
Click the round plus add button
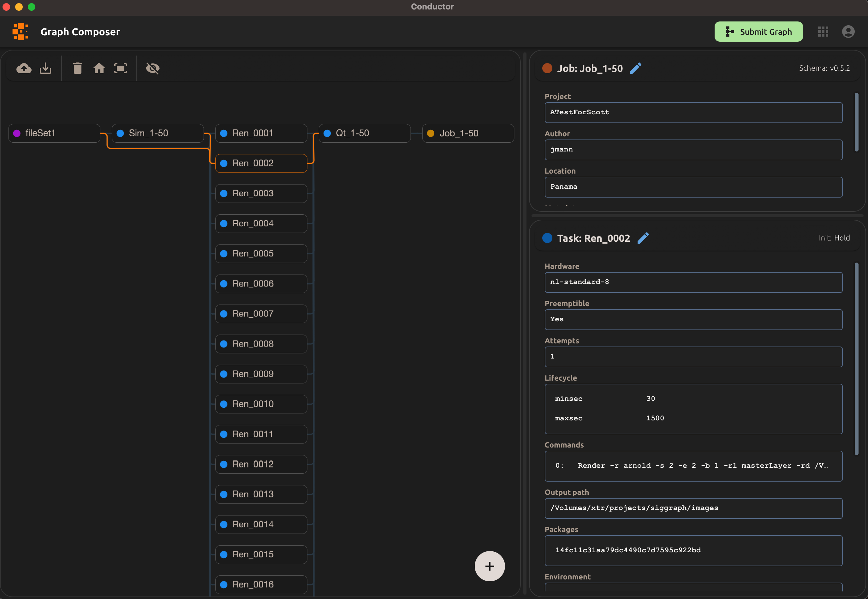pyautogui.click(x=490, y=566)
